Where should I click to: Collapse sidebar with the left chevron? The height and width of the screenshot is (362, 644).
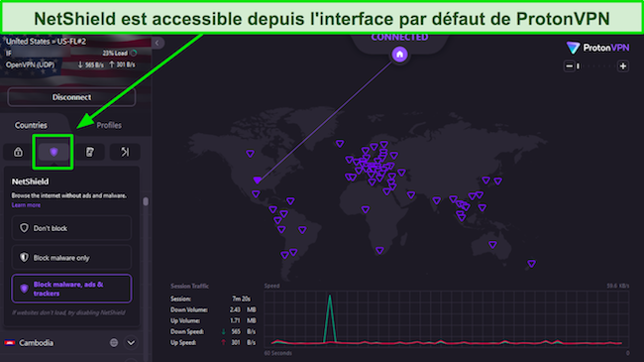[x=158, y=43]
